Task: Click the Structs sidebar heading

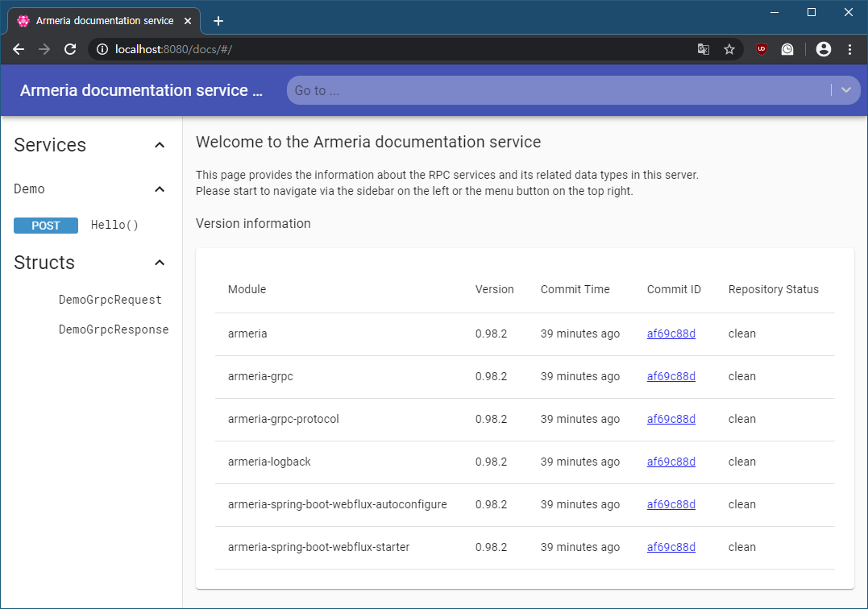Action: pyautogui.click(x=44, y=263)
